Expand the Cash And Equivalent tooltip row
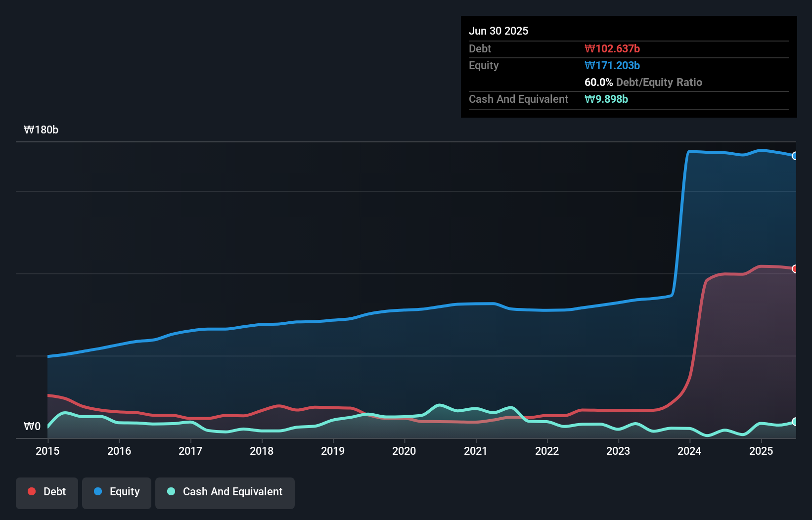The width and height of the screenshot is (812, 520). (x=518, y=99)
